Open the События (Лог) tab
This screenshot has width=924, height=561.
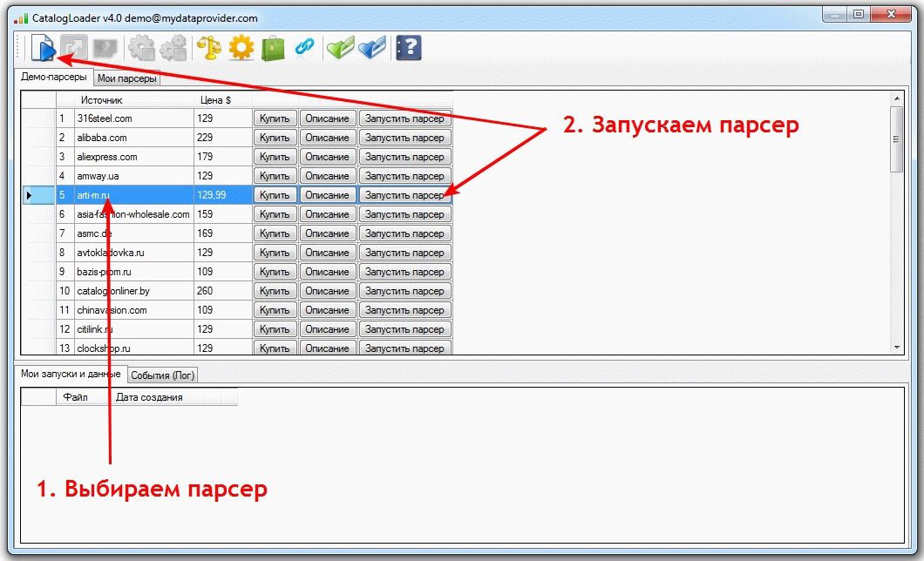(x=164, y=375)
